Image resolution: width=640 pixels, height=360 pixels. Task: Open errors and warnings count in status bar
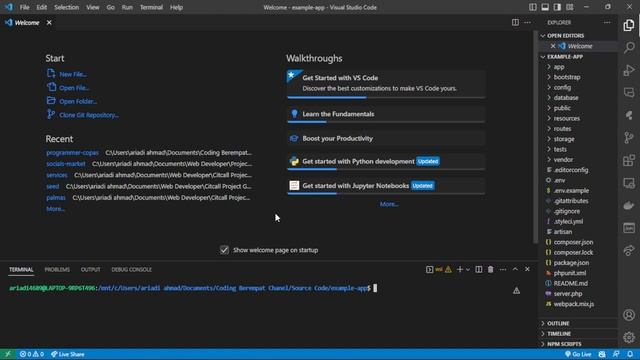click(x=32, y=354)
